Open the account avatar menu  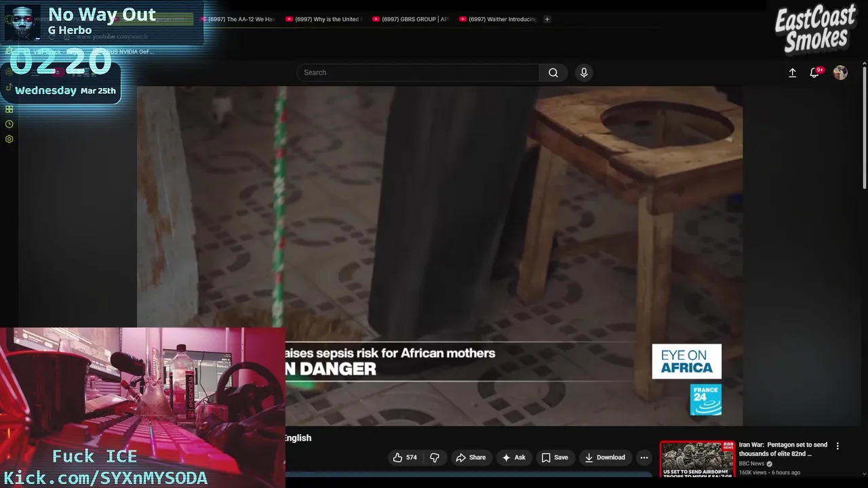[840, 73]
